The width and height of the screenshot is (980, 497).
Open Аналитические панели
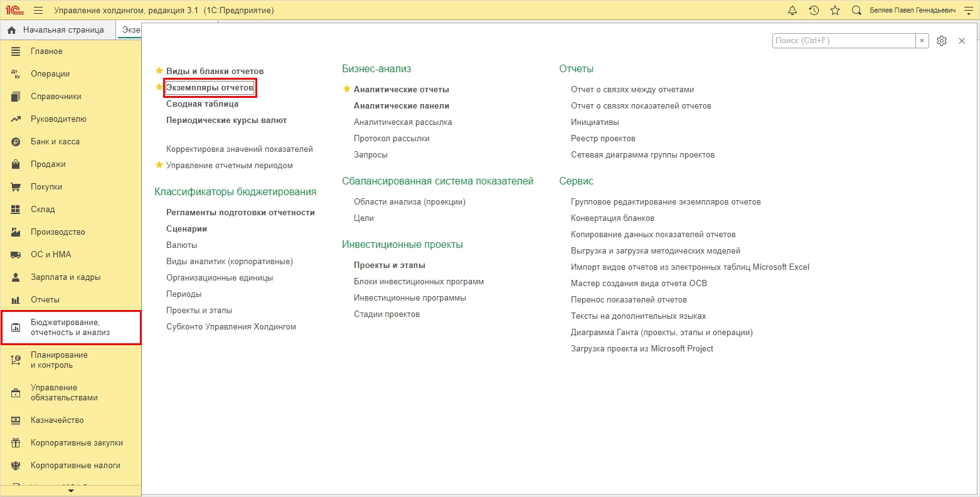tap(402, 106)
